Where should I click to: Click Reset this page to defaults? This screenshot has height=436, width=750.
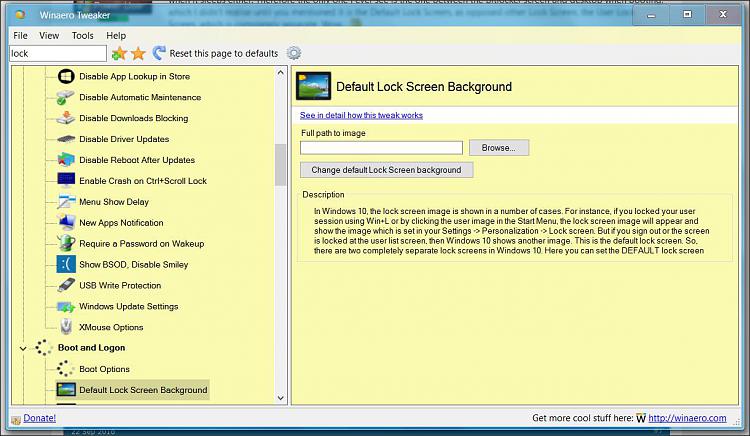point(223,54)
